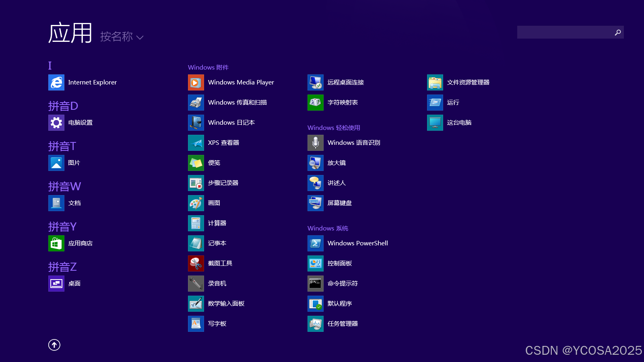Launch the 讲述人 narrator icon
The image size is (644, 362).
point(316,183)
